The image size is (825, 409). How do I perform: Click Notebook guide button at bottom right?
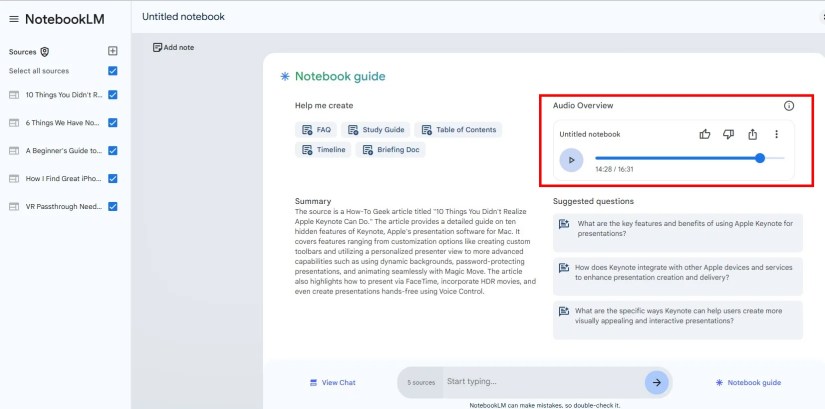[x=748, y=383]
